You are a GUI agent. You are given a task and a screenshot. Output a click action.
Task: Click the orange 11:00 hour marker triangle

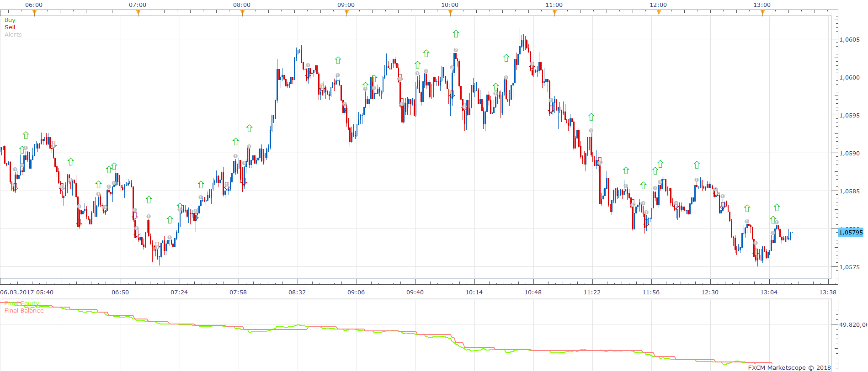coord(554,12)
